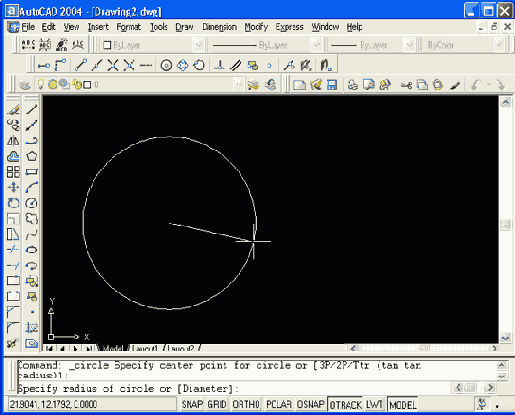Toggle OSNAP in status bar

[x=310, y=404]
